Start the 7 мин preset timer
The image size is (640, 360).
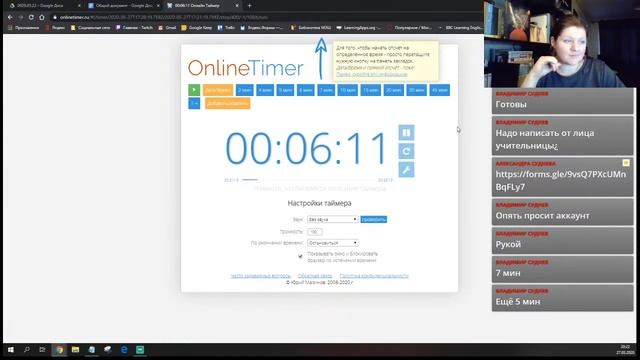pos(326,90)
